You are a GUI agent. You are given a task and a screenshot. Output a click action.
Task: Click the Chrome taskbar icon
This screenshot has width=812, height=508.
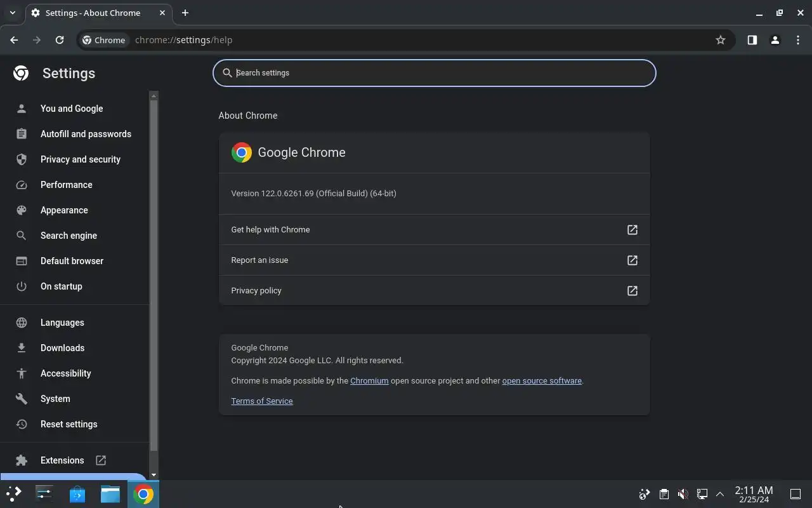143,493
